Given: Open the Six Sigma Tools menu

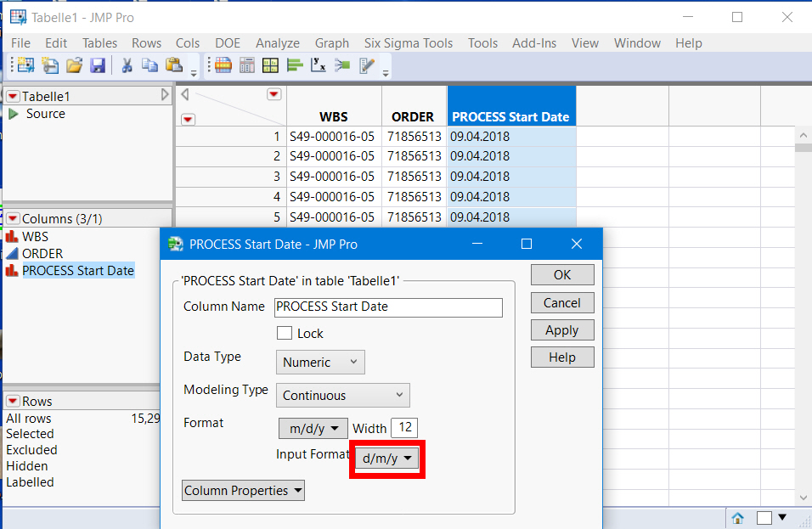Looking at the screenshot, I should coord(408,43).
